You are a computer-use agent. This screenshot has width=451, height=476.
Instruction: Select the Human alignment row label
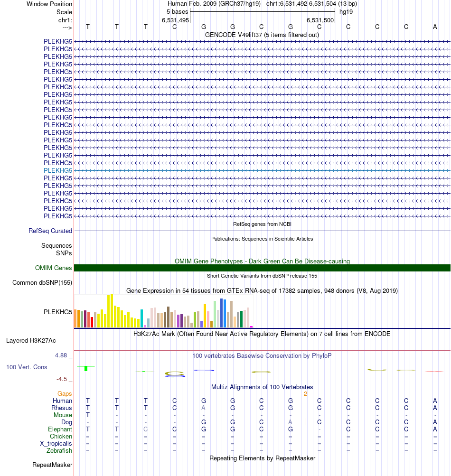tap(62, 401)
